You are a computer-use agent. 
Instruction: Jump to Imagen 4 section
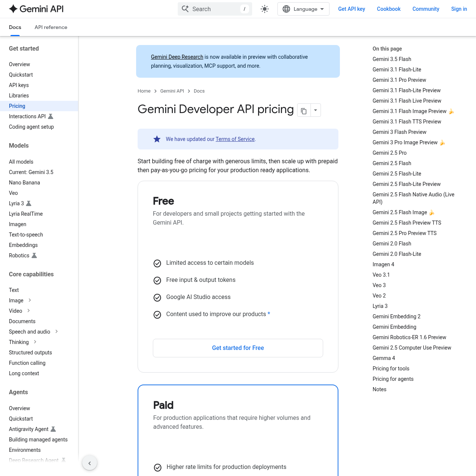click(x=383, y=264)
